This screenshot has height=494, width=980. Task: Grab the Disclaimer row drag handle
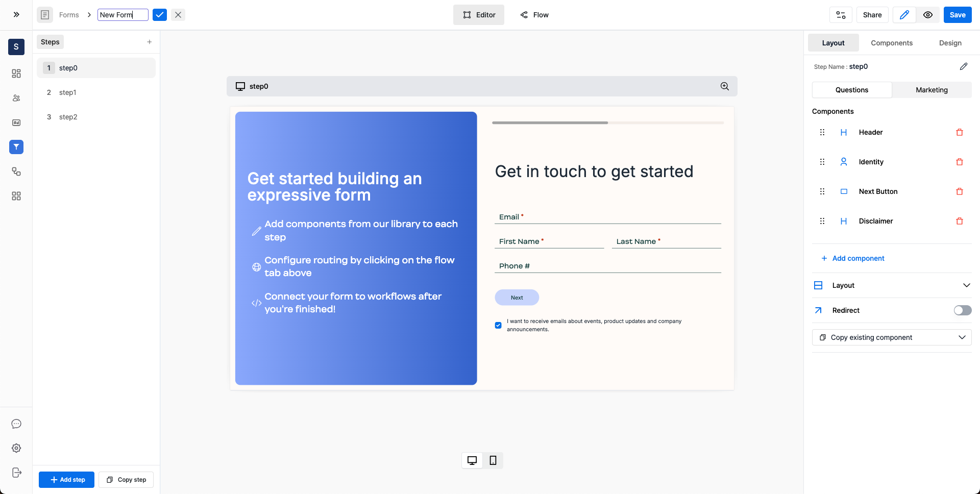(822, 221)
